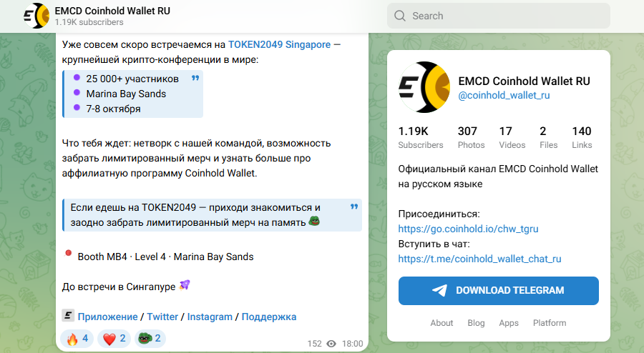Open the 140 Links counter
Screen dimensions: 644x353
tap(582, 137)
